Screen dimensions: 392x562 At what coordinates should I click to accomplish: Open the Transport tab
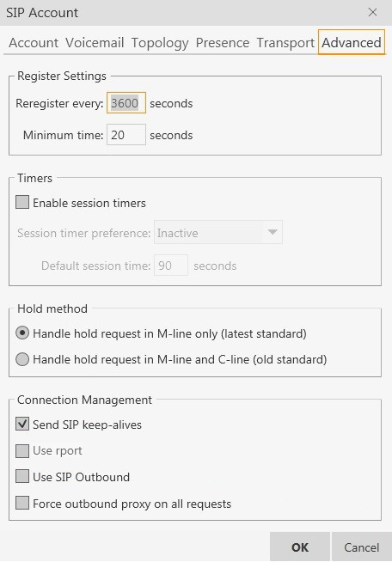click(x=285, y=43)
